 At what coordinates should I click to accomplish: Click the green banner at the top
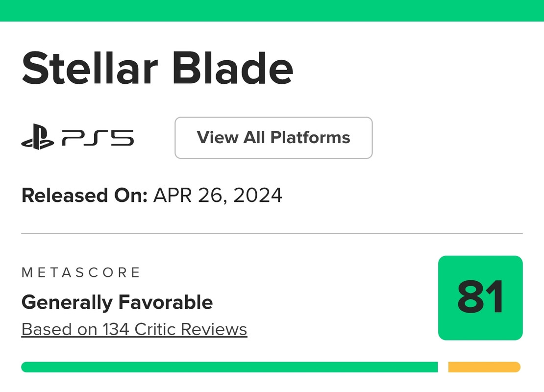coord(272,10)
